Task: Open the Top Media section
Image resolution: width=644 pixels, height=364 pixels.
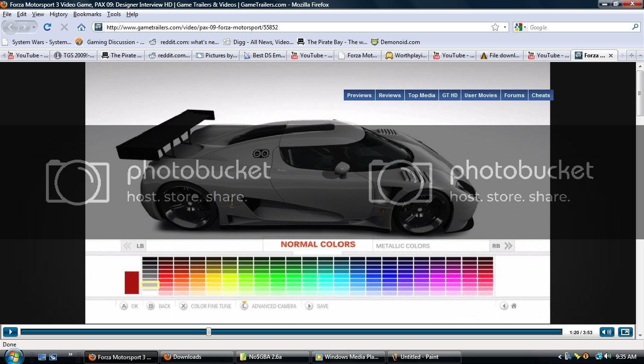Action: (x=421, y=95)
